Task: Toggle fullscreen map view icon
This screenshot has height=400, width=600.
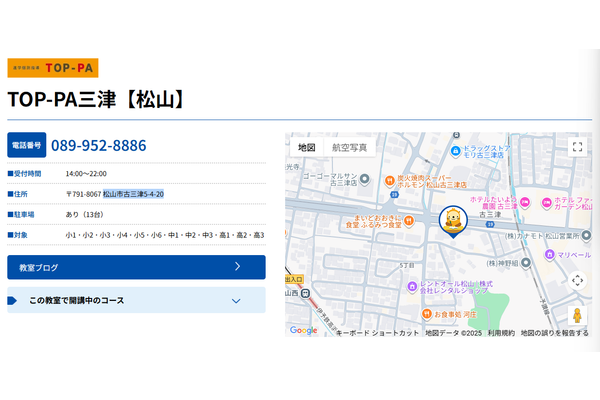Action: pos(577,147)
